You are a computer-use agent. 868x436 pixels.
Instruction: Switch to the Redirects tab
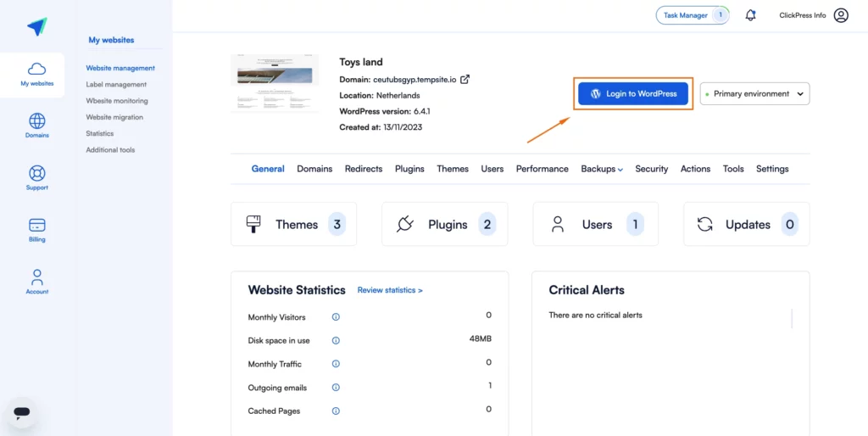[364, 169]
